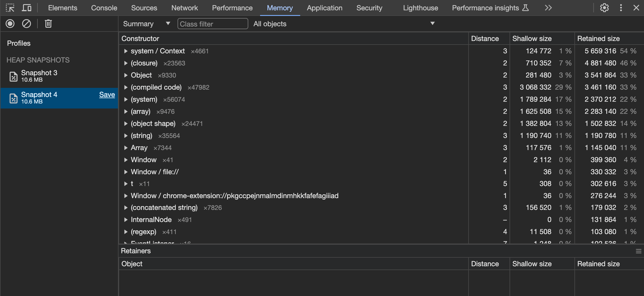Viewport: 644px width, 296px height.
Task: Click the Profiles sidebar heading
Action: pyautogui.click(x=19, y=43)
